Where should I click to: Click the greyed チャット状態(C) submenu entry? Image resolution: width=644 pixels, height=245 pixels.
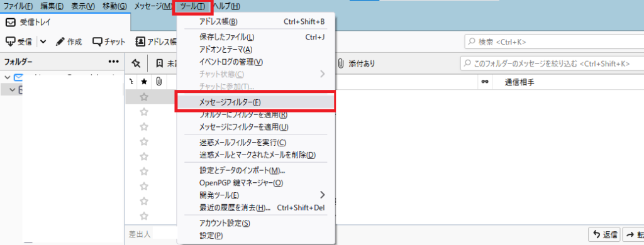[256, 74]
